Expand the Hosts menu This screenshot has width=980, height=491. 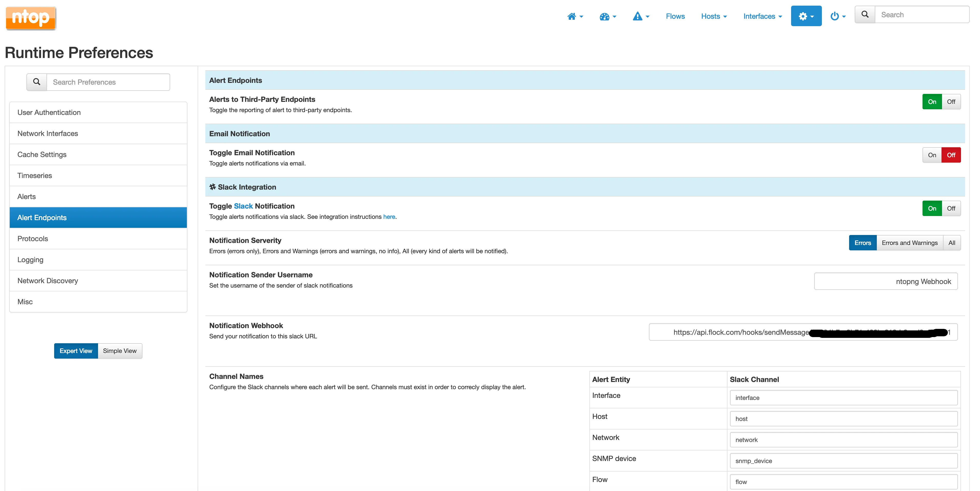tap(714, 16)
